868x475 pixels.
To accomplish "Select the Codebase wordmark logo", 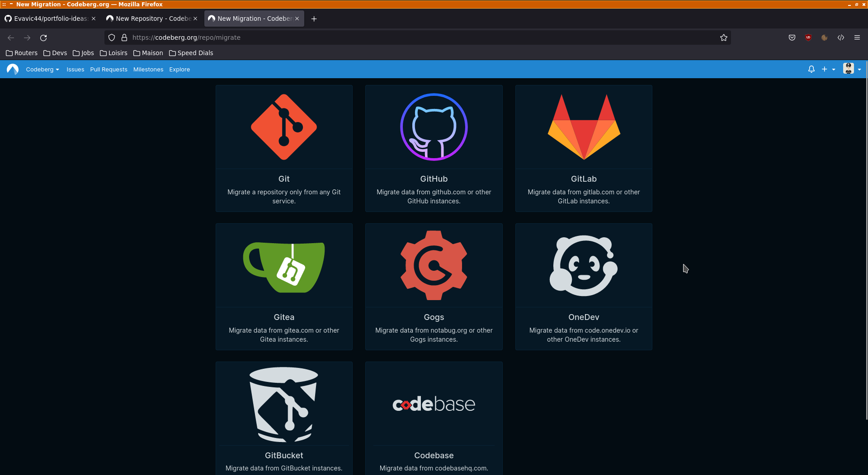I will [434, 404].
